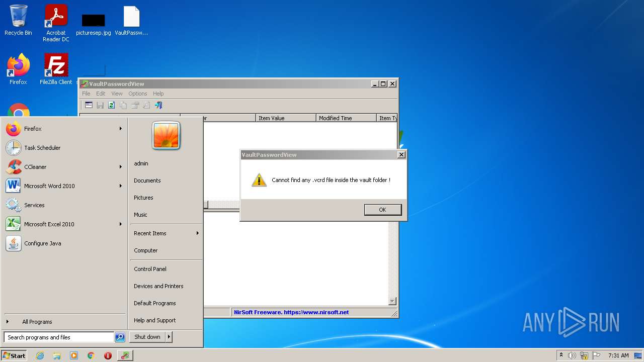
Task: Expand Microsoft Word 2010 jump list arrow
Action: pos(120,186)
